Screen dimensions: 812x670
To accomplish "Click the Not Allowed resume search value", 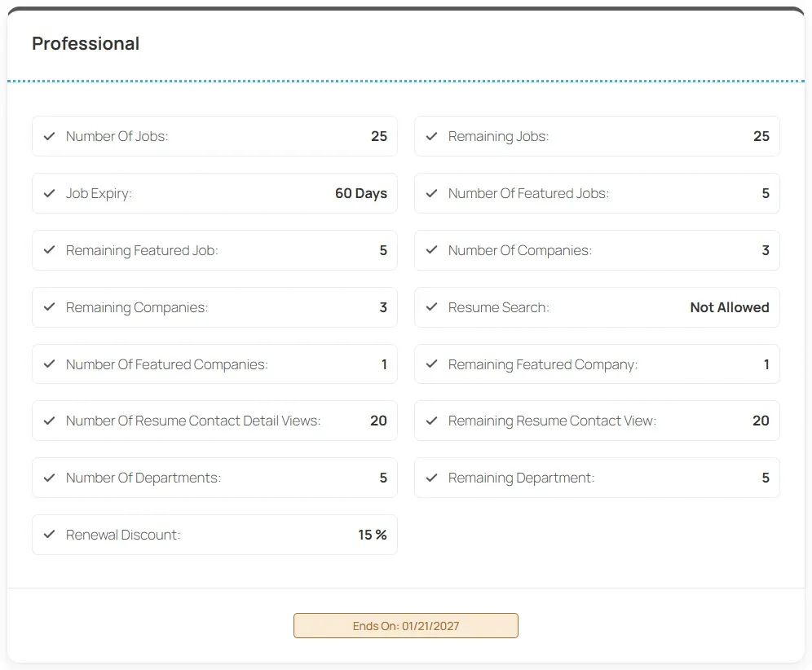I will [x=730, y=307].
